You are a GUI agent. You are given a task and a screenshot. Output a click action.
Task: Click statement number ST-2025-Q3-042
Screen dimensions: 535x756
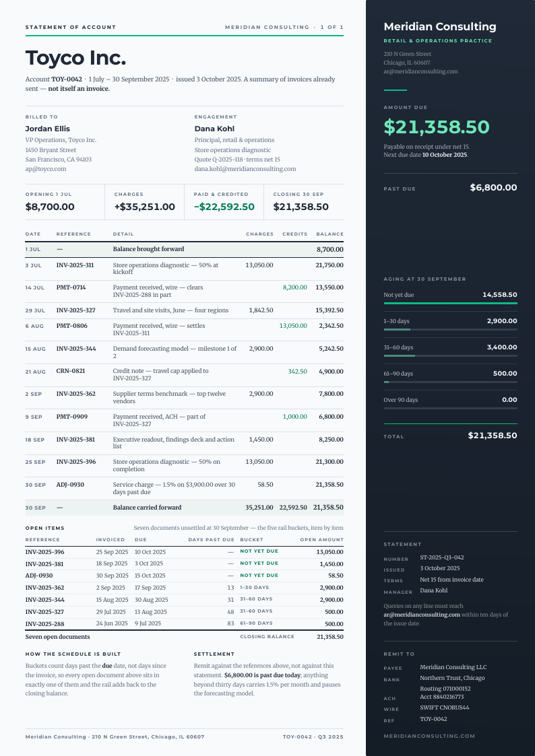(x=442, y=557)
